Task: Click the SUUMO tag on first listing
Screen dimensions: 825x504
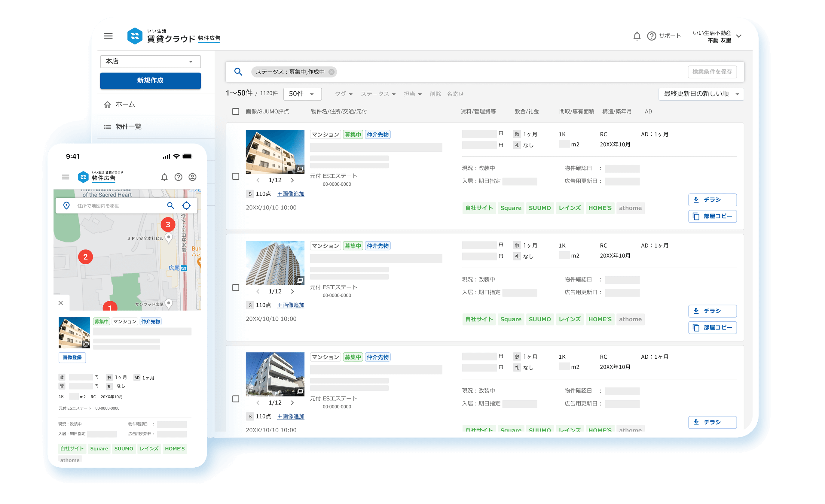Action: tap(540, 208)
